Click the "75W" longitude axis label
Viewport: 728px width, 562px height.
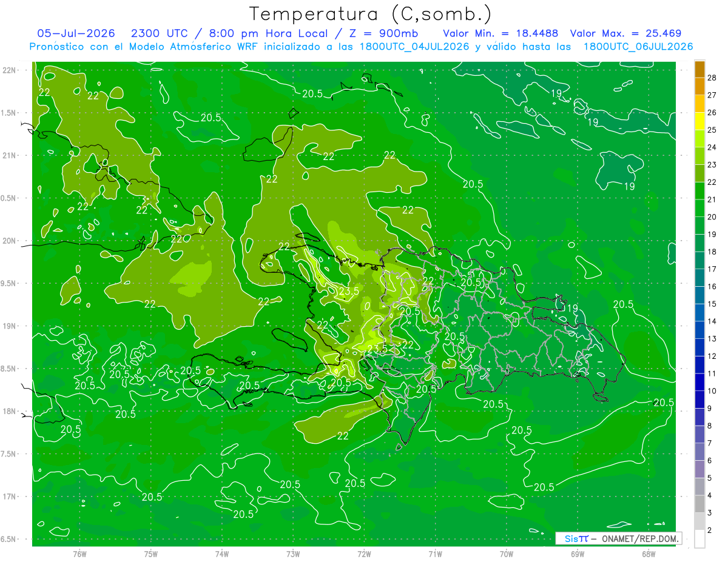[151, 554]
